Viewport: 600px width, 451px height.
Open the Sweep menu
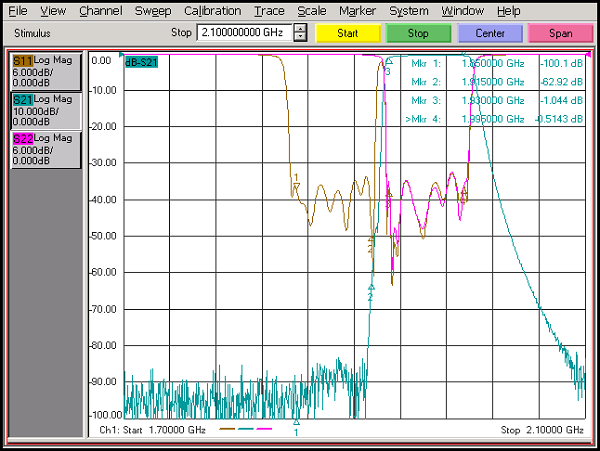tap(155, 11)
